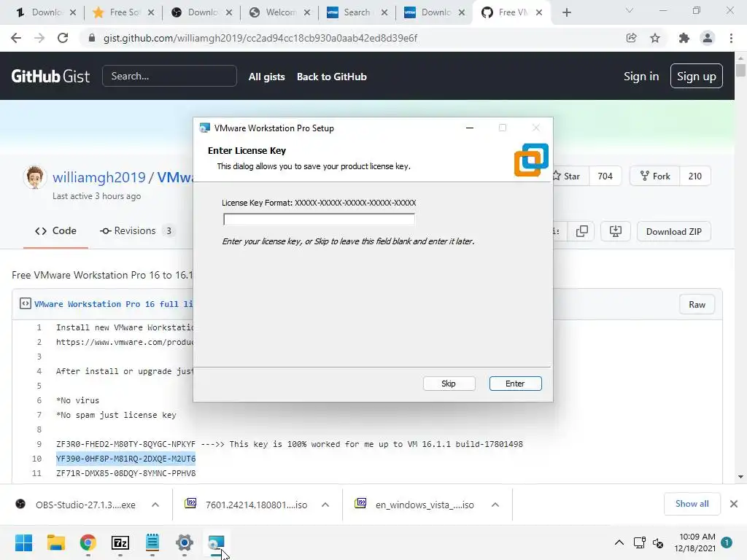Share this page via the share icon

coord(631,38)
